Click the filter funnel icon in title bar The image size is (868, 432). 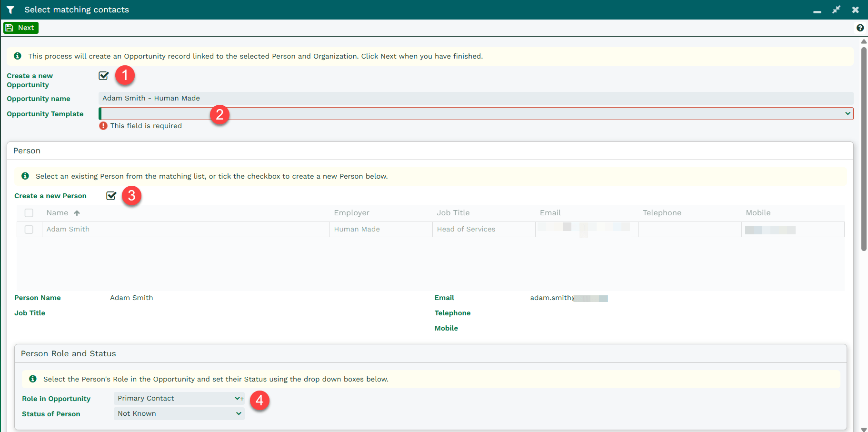10,10
